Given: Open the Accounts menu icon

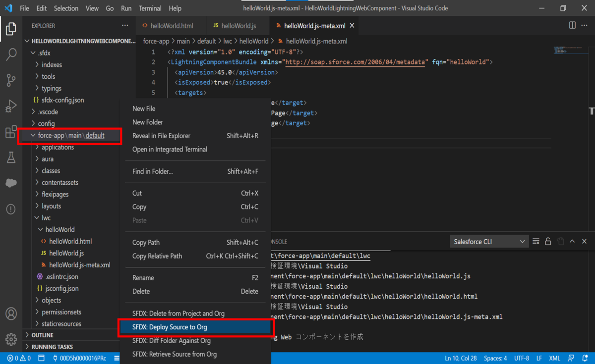Looking at the screenshot, I should click(x=11, y=314).
